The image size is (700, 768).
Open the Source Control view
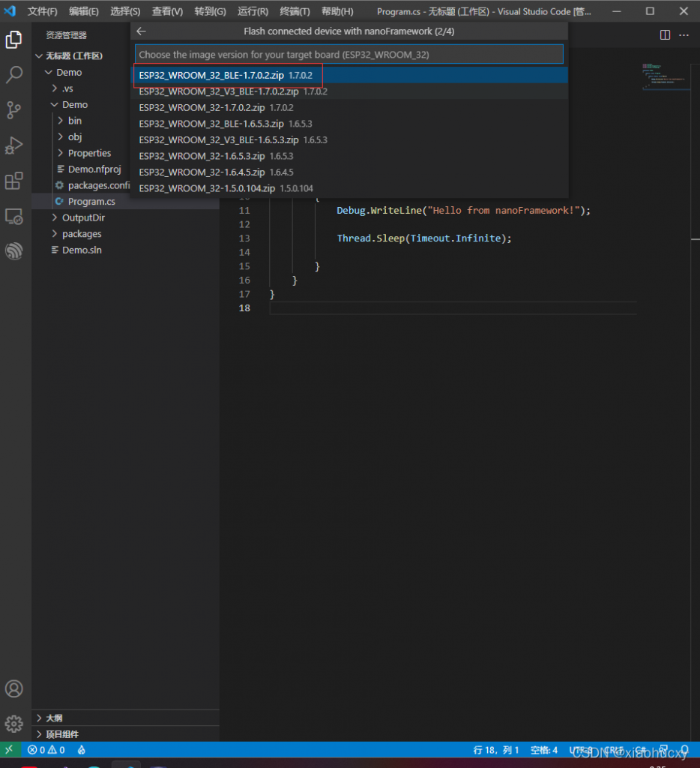pyautogui.click(x=13, y=109)
